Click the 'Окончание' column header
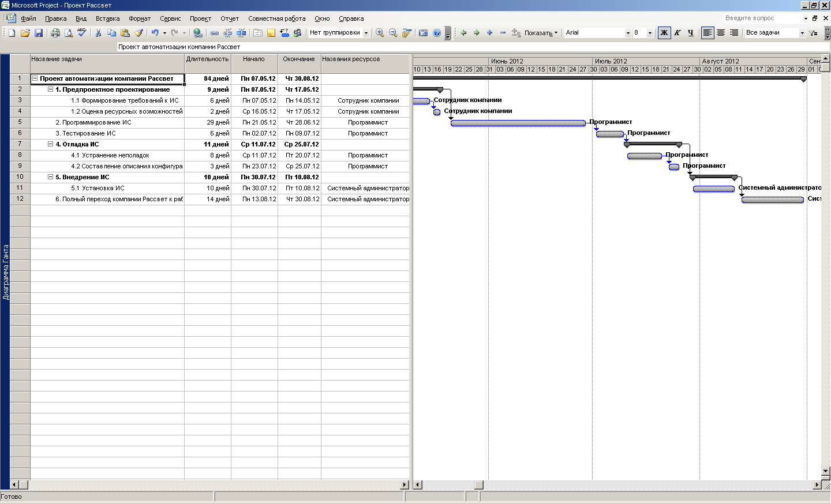The width and height of the screenshot is (831, 504). click(x=300, y=63)
